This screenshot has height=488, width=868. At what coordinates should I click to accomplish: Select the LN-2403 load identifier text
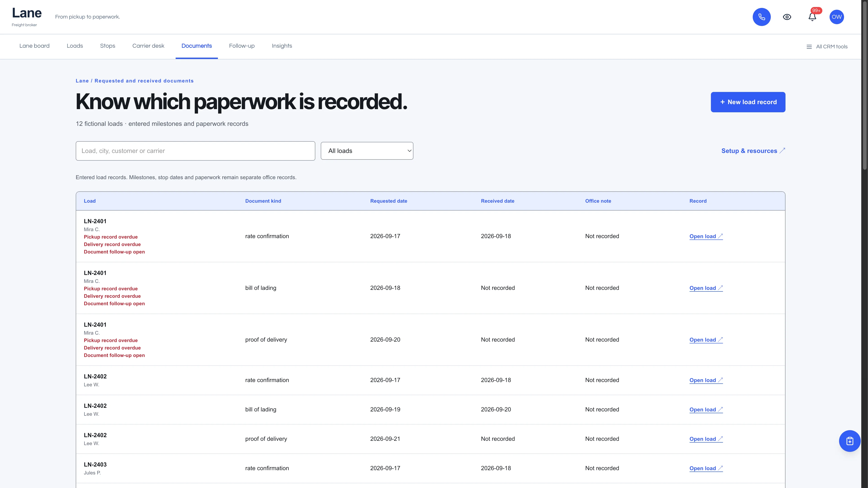(95, 465)
